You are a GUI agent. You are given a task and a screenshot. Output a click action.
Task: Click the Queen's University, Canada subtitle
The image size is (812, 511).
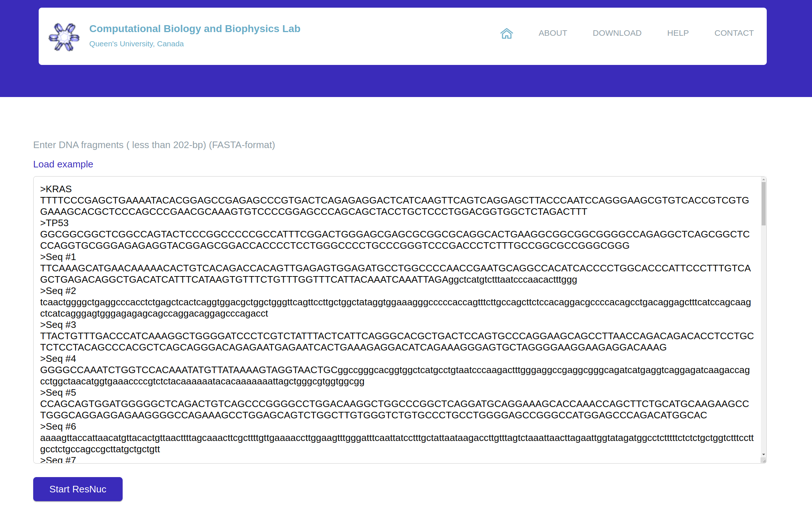coord(136,44)
